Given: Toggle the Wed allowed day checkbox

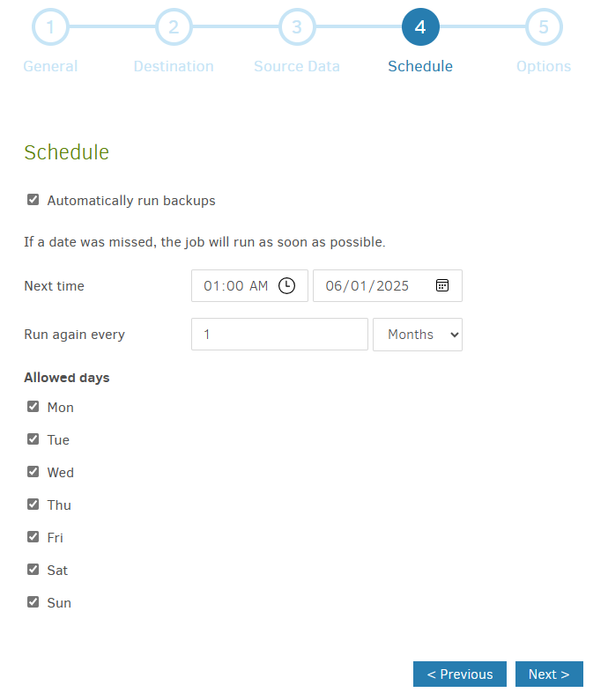Looking at the screenshot, I should tap(33, 472).
